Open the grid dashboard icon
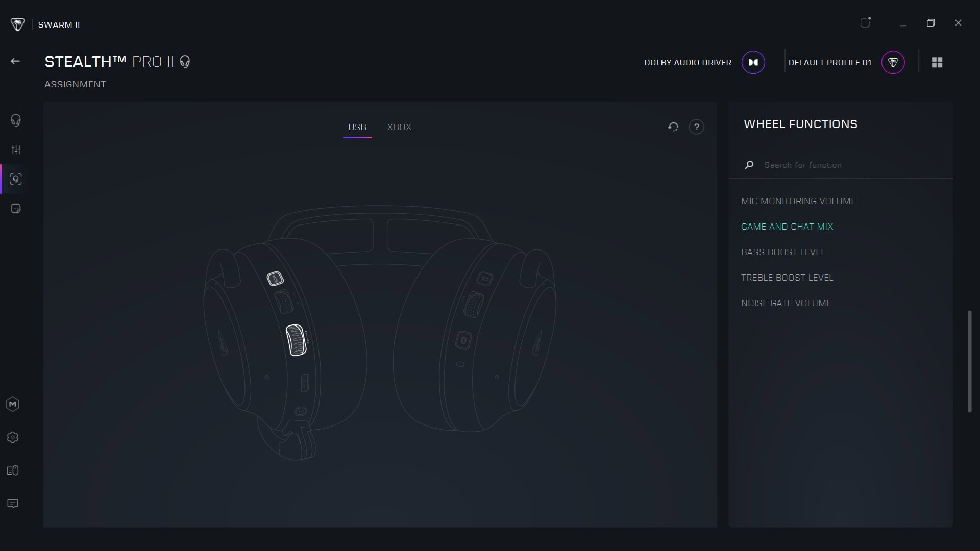 [x=937, y=62]
